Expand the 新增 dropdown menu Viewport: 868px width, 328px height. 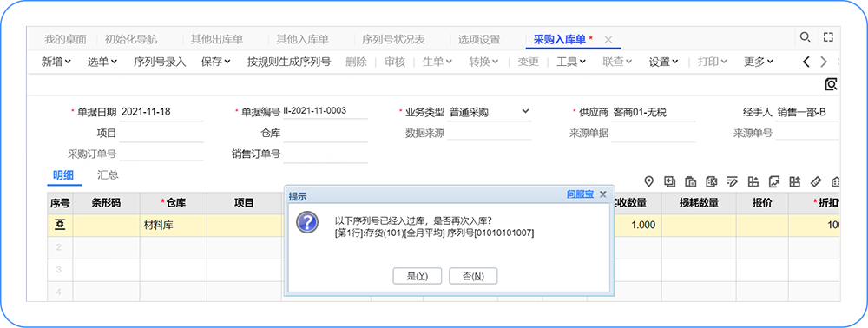point(56,62)
